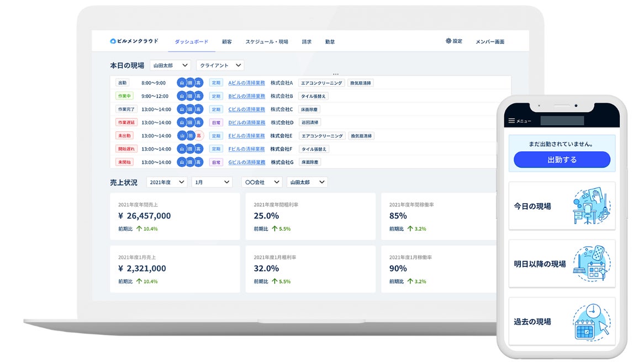Click the 未出勤 status badge
This screenshot has height=362, width=644.
(124, 136)
